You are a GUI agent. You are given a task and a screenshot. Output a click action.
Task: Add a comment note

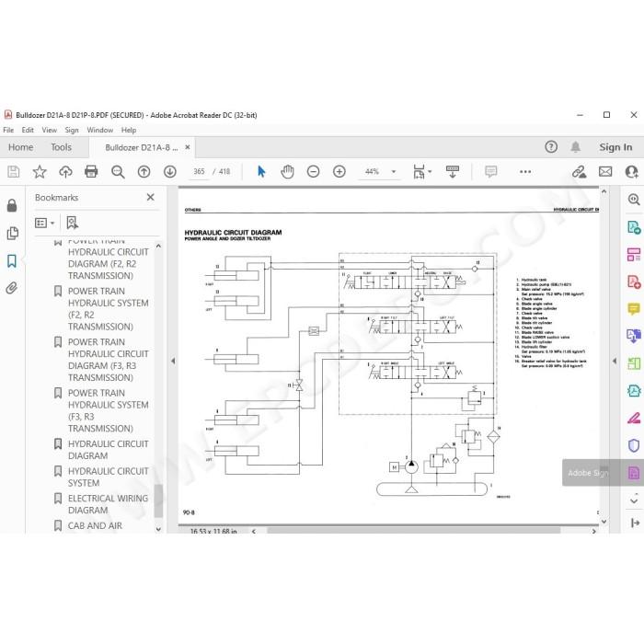(490, 171)
